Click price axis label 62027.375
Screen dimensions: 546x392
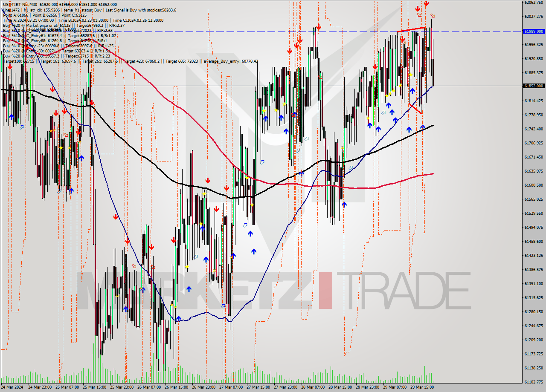tap(534, 16)
